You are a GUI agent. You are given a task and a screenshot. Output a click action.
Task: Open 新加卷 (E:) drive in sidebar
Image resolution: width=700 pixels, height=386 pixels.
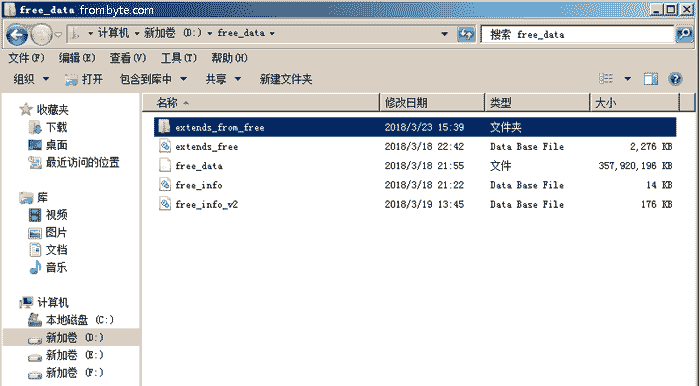[75, 355]
